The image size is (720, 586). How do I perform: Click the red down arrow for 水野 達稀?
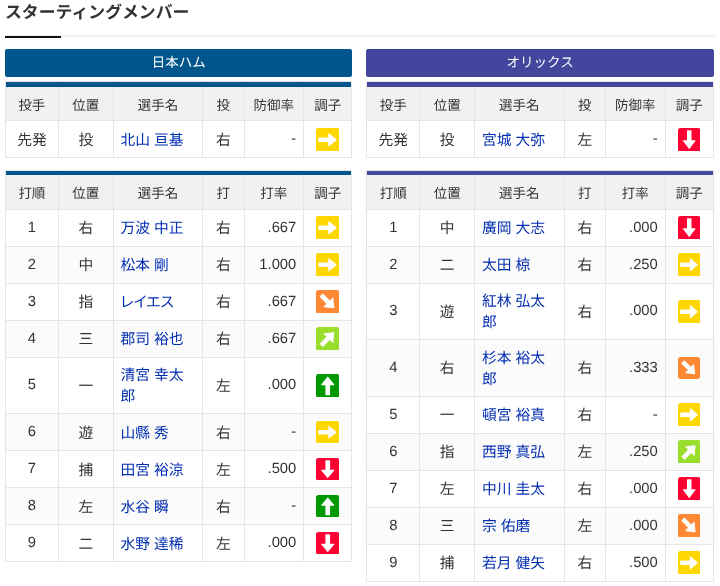[327, 543]
